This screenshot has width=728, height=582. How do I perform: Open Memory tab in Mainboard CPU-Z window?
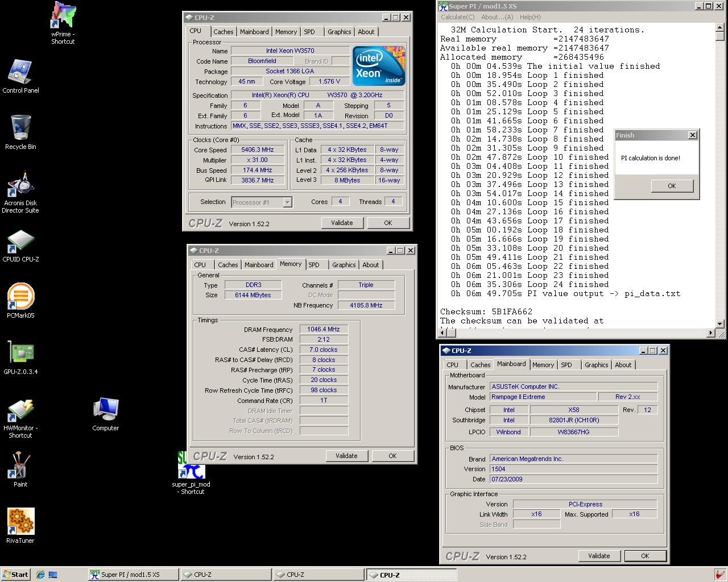coord(543,365)
